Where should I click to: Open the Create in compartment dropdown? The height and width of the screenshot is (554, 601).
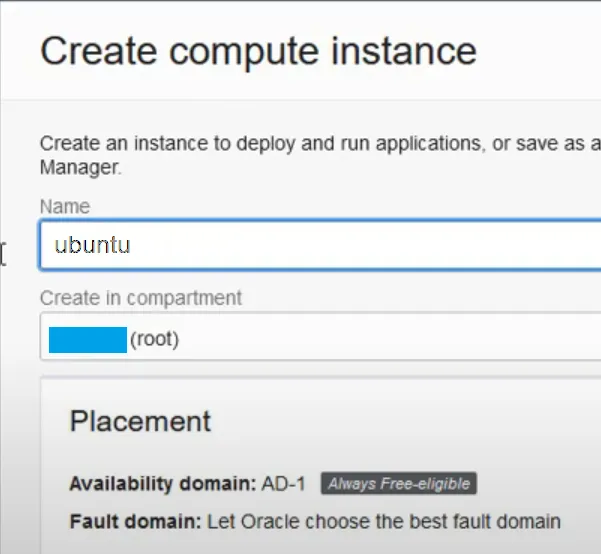[x=320, y=337]
